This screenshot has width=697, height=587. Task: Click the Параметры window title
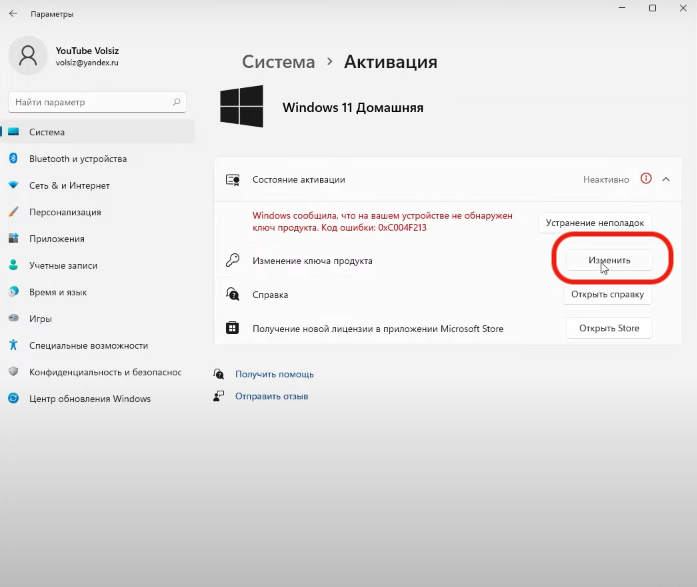pos(52,14)
